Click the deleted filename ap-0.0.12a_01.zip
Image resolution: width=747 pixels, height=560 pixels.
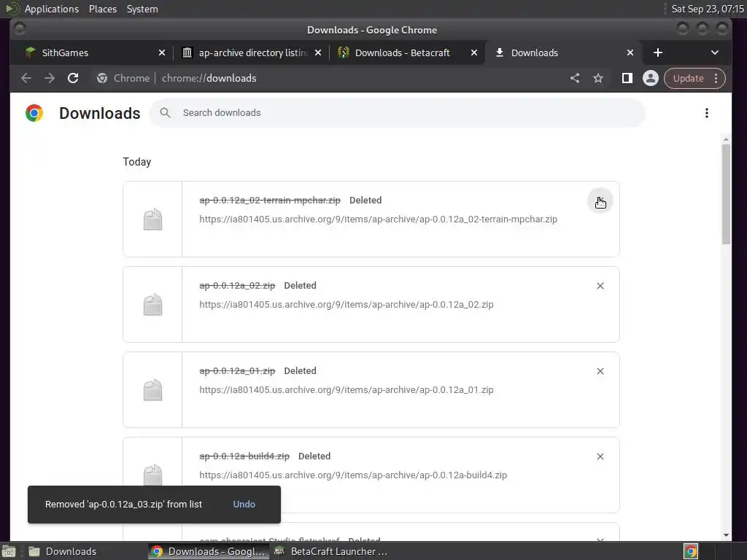(x=237, y=371)
